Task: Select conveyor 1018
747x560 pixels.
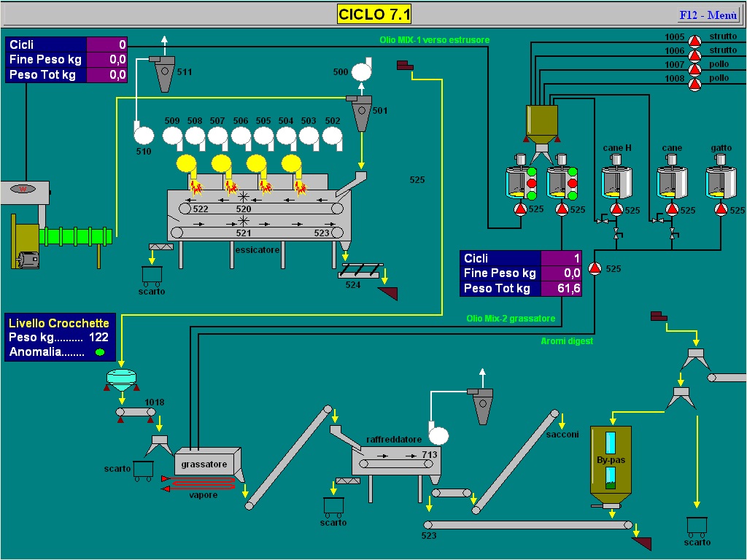Action: point(136,413)
